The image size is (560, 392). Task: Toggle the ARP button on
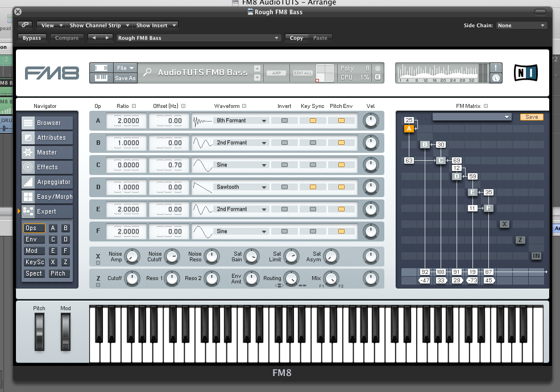coord(276,73)
